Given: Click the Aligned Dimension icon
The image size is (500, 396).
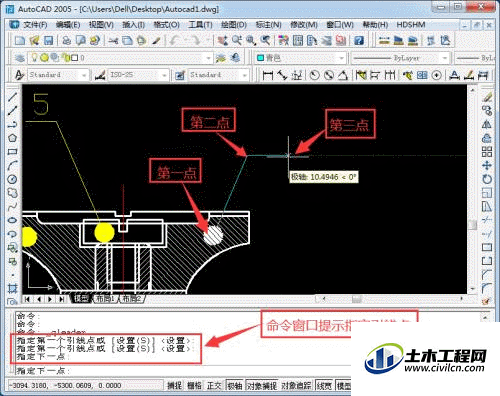Looking at the screenshot, I should click(283, 75).
